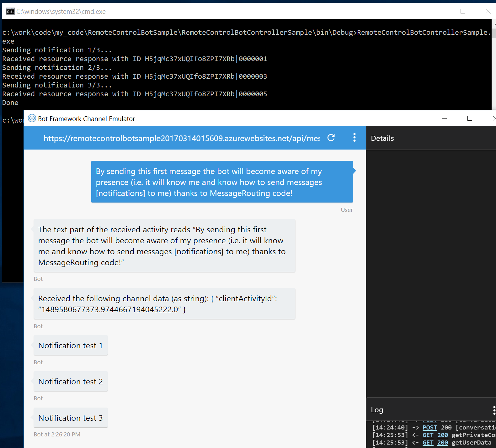Viewport: 496px width, 448px height.
Task: Open the Log panel three-dot menu
Action: click(494, 410)
